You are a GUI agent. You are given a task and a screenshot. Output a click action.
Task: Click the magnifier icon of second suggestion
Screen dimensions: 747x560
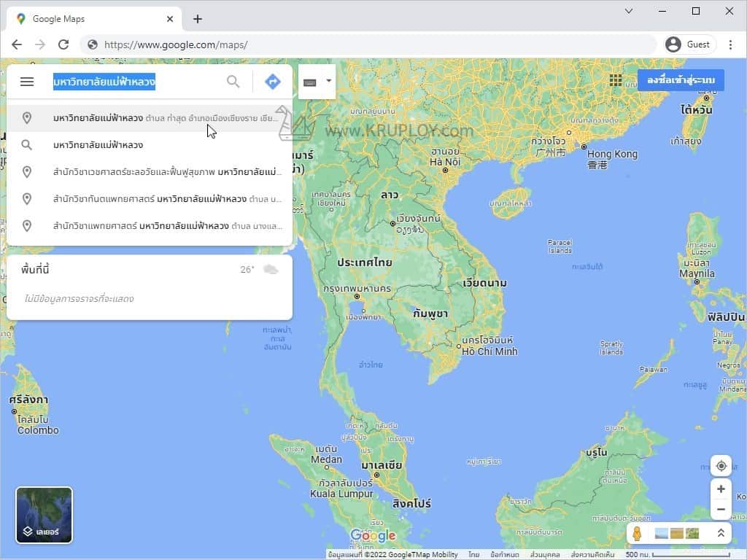pos(27,145)
